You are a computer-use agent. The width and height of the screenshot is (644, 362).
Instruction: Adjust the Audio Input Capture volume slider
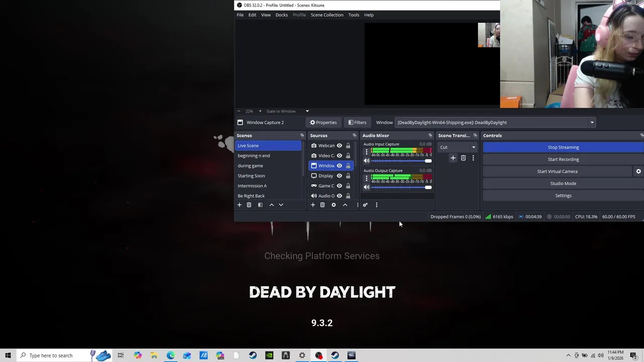tap(401, 161)
